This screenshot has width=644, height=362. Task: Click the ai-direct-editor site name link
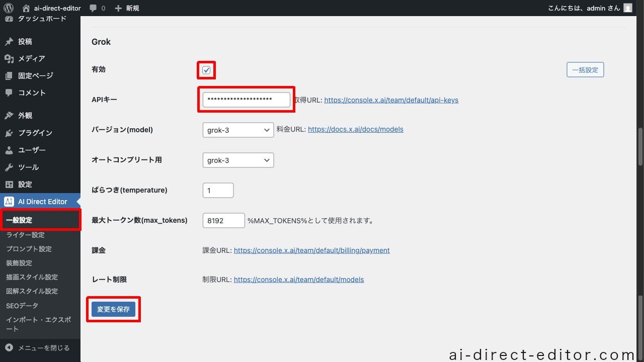[x=57, y=8]
